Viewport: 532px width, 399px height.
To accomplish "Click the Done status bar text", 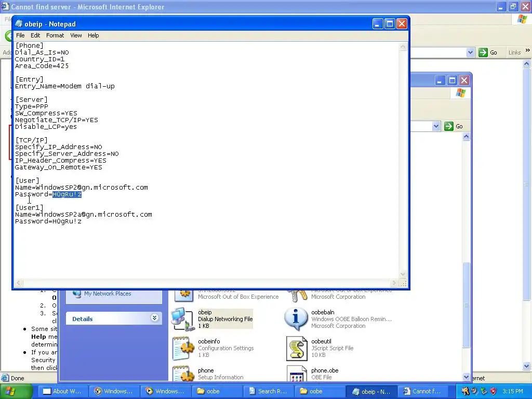I will click(x=17, y=378).
